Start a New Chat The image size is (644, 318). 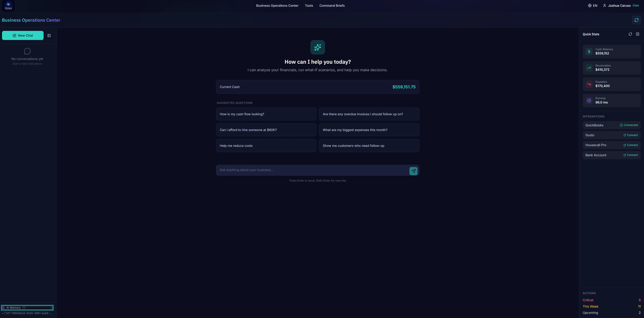click(23, 35)
